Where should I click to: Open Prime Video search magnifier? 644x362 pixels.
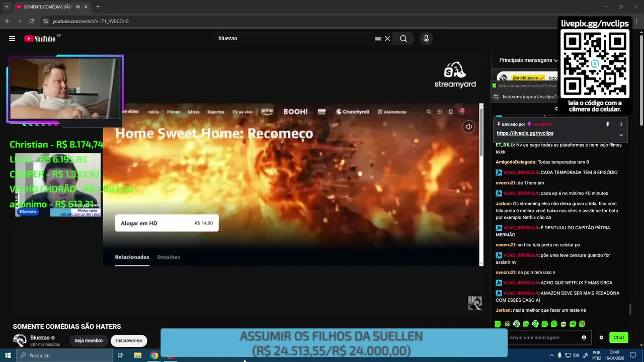(x=429, y=112)
